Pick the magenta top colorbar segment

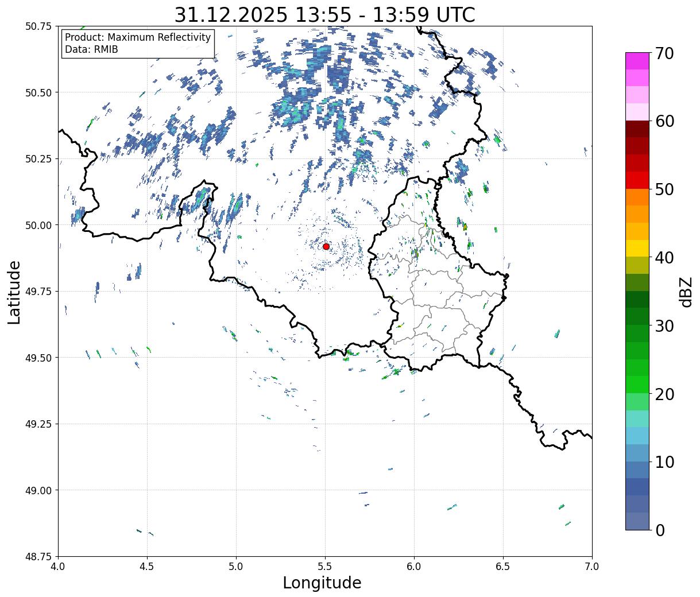click(x=637, y=61)
